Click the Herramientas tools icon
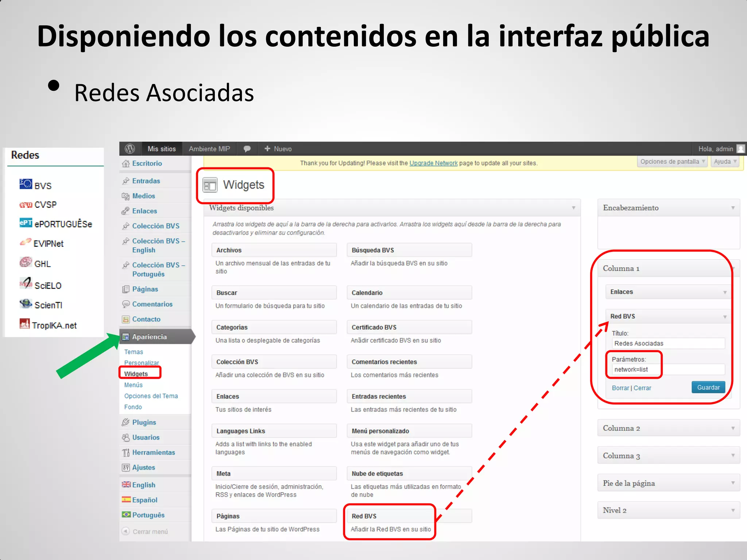 pos(126,452)
